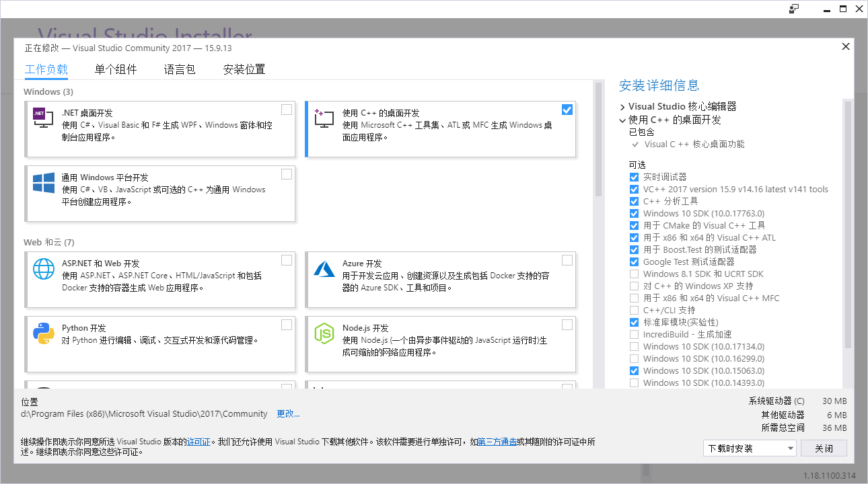Open the 许可证 license link
The height and width of the screenshot is (484, 868).
tap(198, 442)
